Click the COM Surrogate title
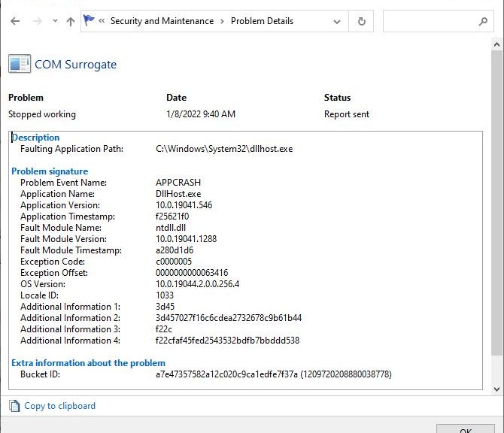The width and height of the screenshot is (504, 433). click(75, 65)
